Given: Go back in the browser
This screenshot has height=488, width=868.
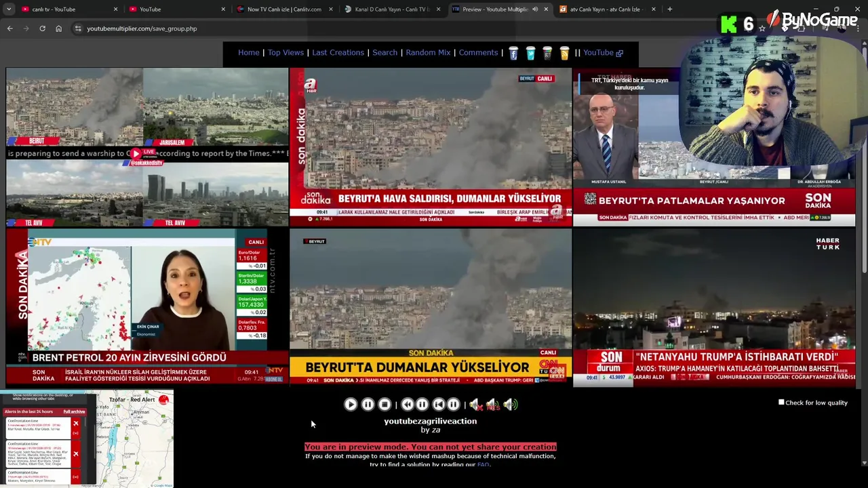Looking at the screenshot, I should point(9,28).
